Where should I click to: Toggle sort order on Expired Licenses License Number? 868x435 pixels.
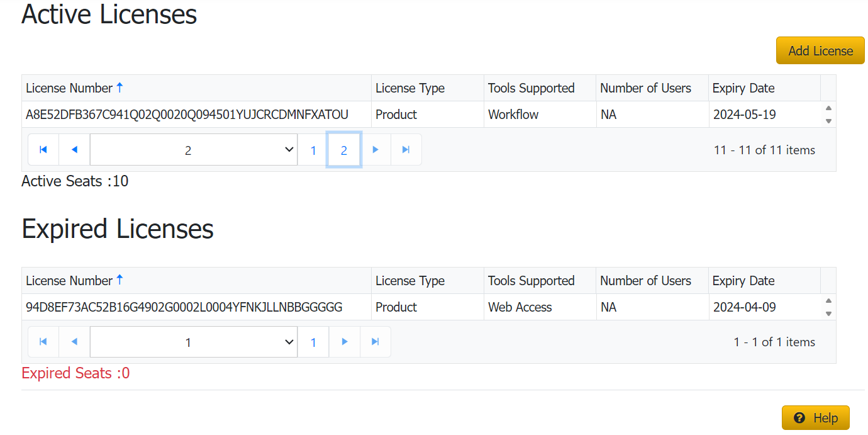(x=120, y=280)
